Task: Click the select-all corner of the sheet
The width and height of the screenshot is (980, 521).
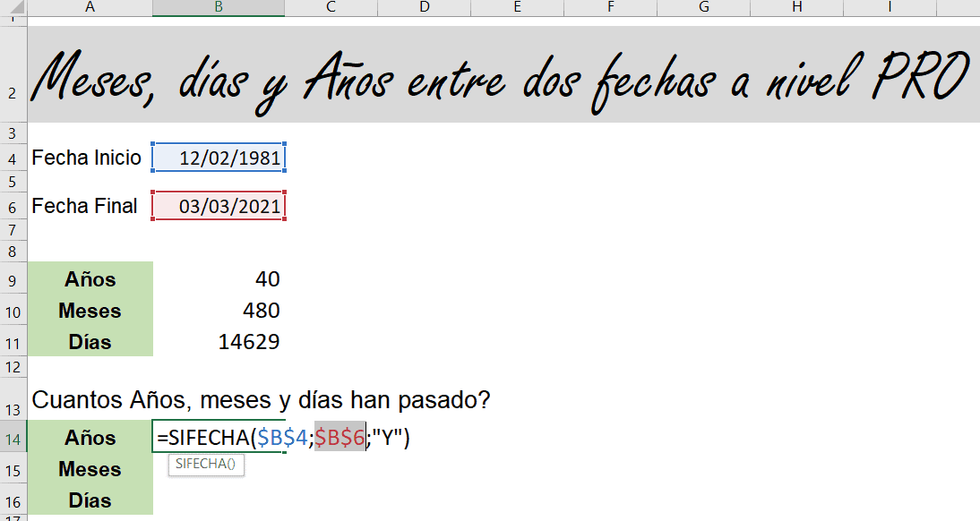Action: pos(13,7)
